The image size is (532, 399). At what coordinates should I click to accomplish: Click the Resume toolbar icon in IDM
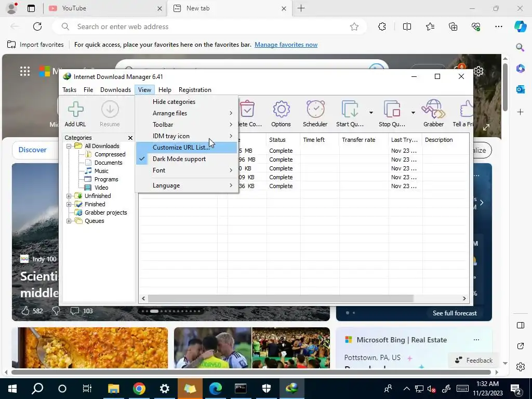[110, 114]
